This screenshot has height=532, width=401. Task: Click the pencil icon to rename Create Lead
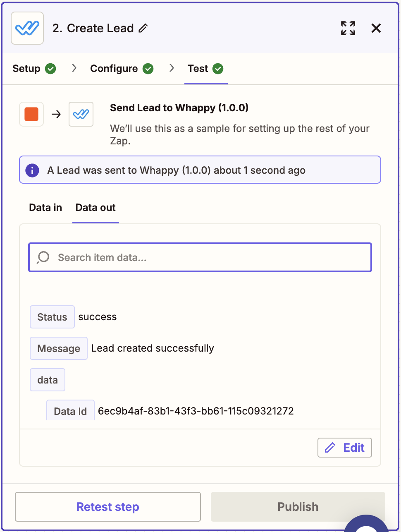click(x=143, y=29)
